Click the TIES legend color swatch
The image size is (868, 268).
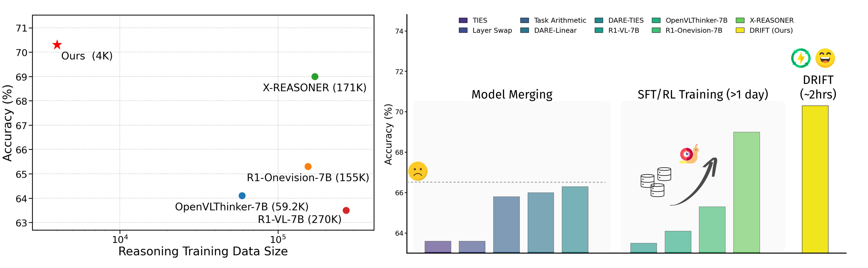463,21
